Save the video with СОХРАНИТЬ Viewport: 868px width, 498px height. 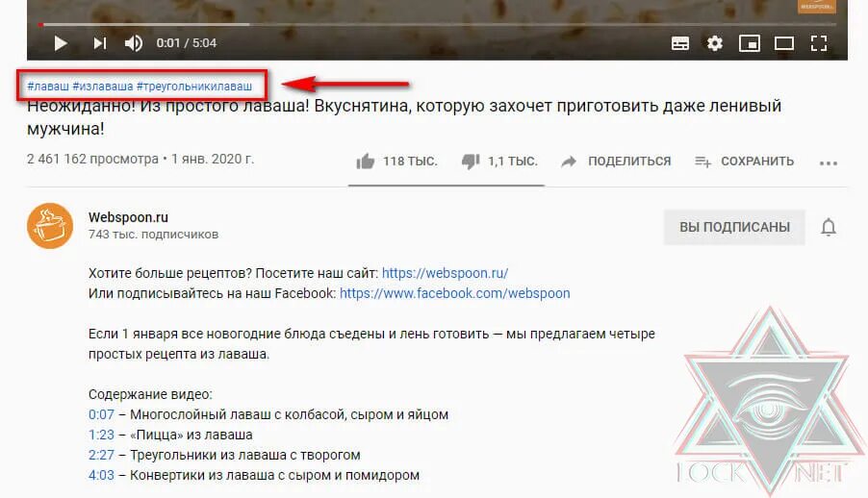pyautogui.click(x=745, y=162)
